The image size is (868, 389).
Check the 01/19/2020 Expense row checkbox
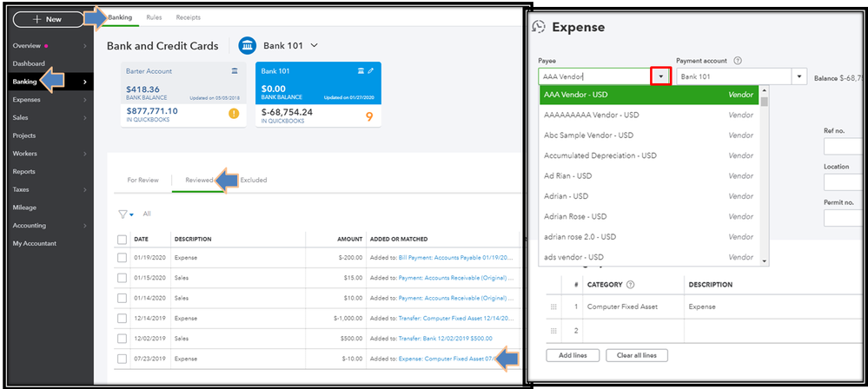[122, 258]
